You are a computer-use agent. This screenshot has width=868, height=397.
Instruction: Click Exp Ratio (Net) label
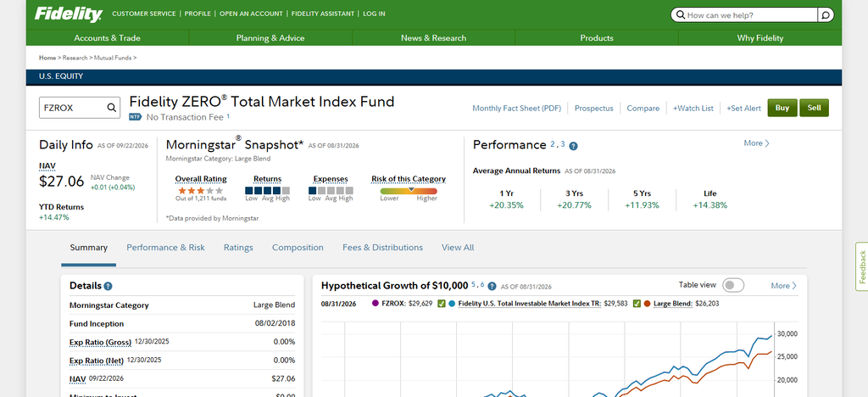point(97,361)
